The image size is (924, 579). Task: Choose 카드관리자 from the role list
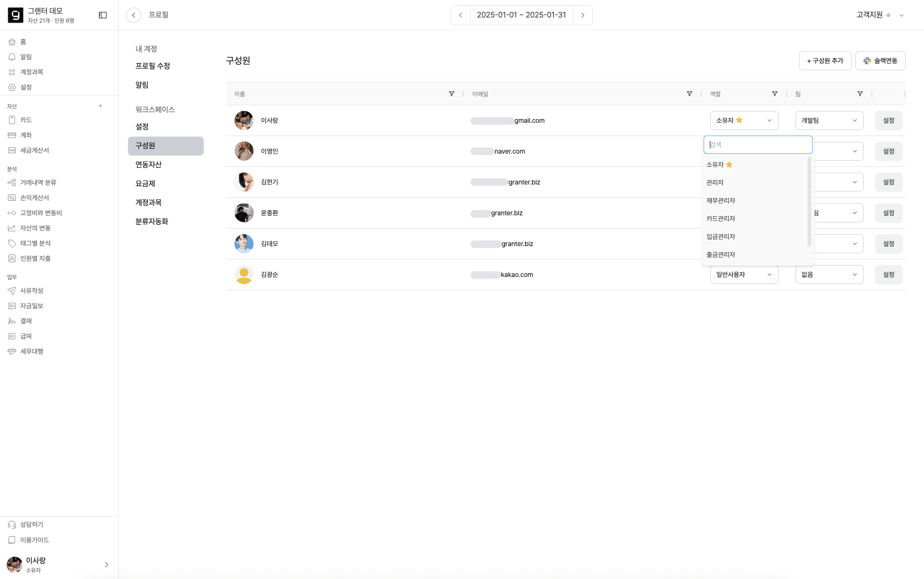click(x=721, y=219)
